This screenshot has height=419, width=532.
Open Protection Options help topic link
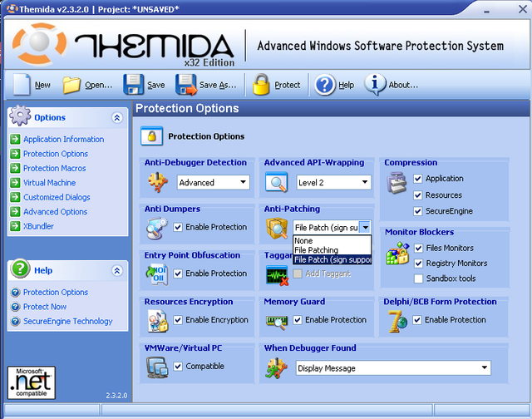[56, 292]
